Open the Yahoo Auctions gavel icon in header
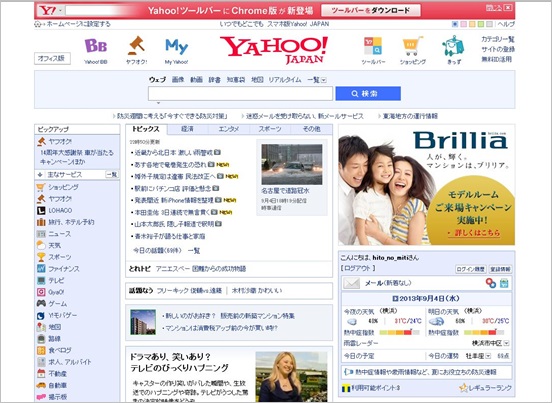Viewport: 552px width, 403px height. [x=137, y=46]
